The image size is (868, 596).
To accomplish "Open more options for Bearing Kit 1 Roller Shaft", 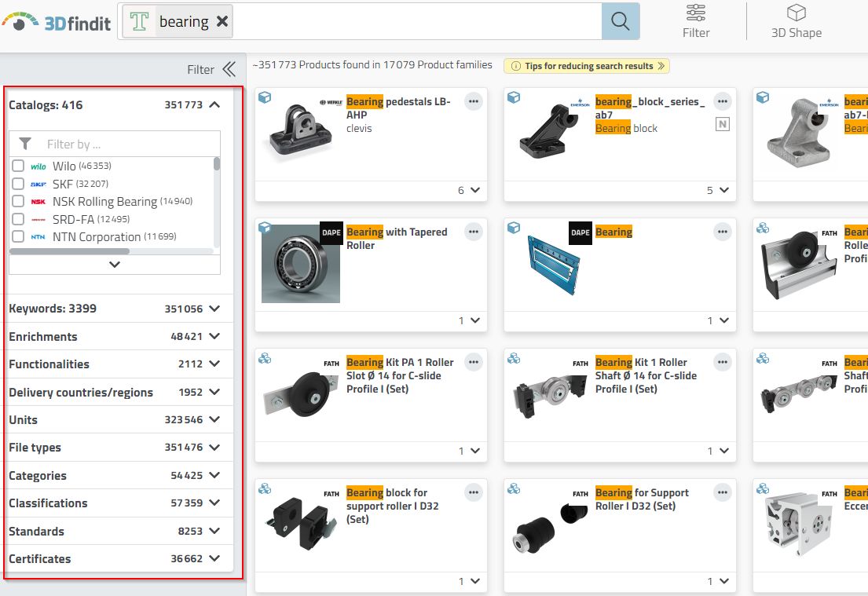I will pos(723,362).
